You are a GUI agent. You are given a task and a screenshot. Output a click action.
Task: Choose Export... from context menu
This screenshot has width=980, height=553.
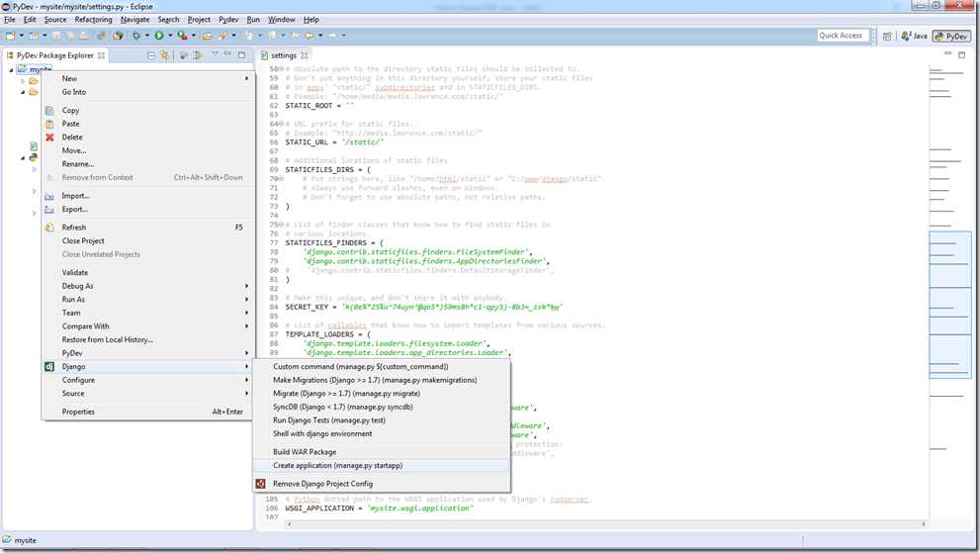pos(148,210)
